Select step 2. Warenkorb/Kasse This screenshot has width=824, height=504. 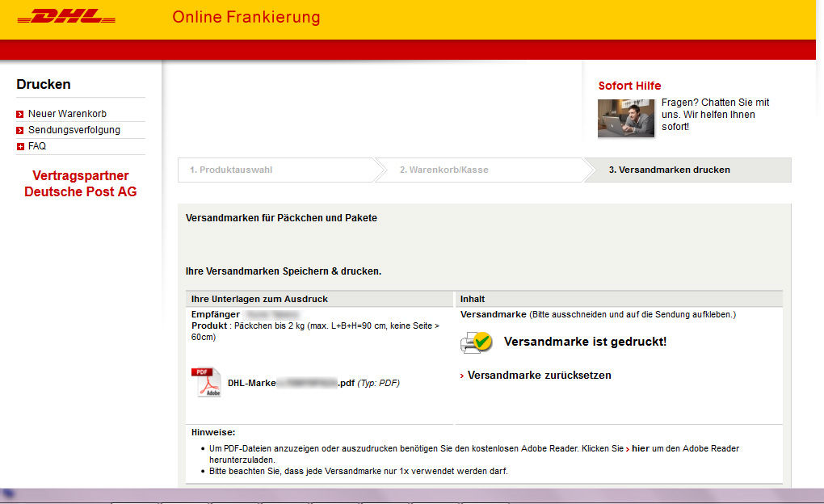click(444, 170)
